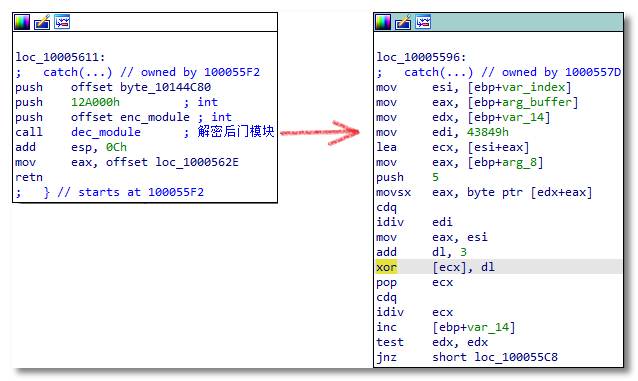Image resolution: width=638 pixels, height=381 pixels.
Task: Click the loc_10005596 label
Action: tap(421, 57)
